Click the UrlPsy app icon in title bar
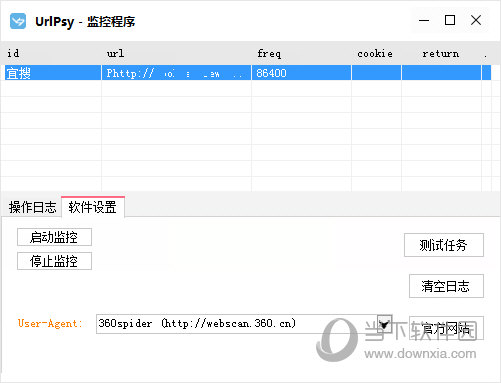The image size is (501, 383). [x=18, y=21]
